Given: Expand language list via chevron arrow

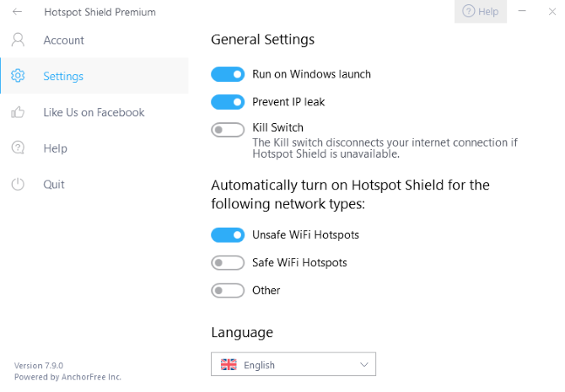Looking at the screenshot, I should pos(364,365).
